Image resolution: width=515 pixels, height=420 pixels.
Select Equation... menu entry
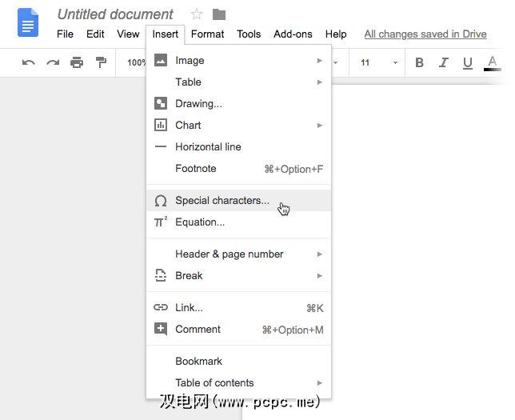pos(239,222)
